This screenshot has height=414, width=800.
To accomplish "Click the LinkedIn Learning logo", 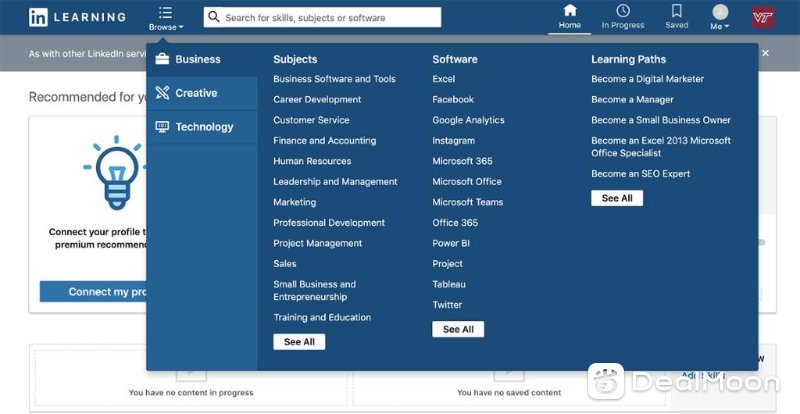I will [x=77, y=17].
